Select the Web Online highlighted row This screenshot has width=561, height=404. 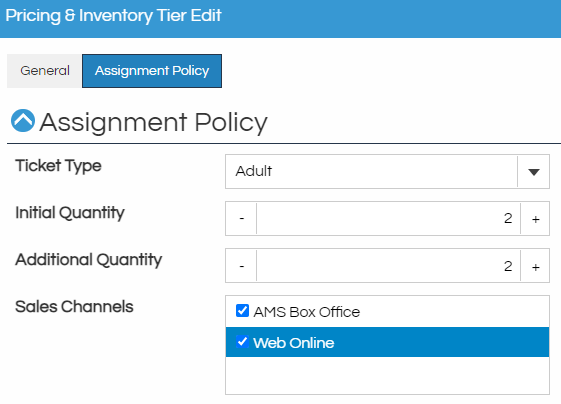387,342
